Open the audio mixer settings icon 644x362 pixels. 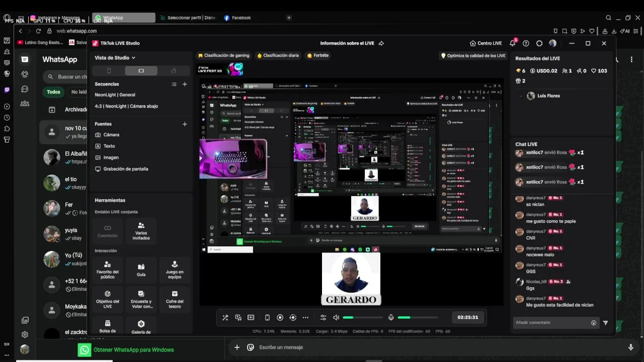pyautogui.click(x=323, y=317)
